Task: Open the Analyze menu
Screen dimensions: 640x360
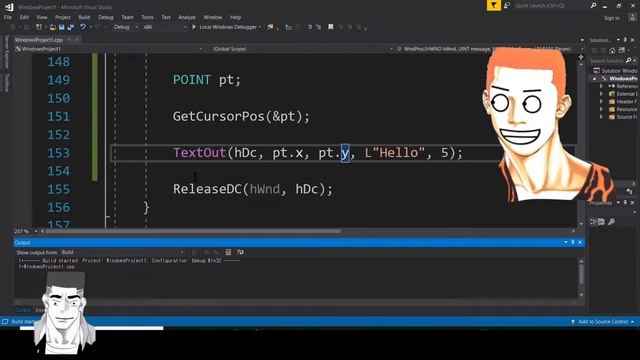Action: click(187, 17)
